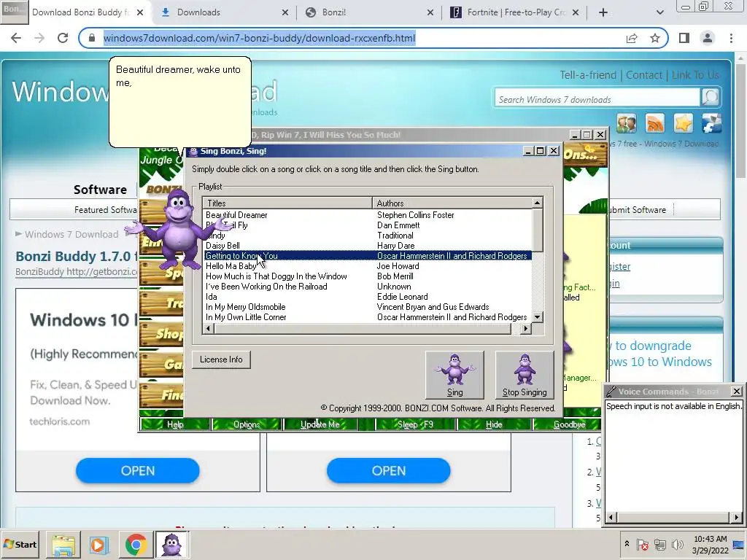Select the song Daisy Bell

pyautogui.click(x=222, y=246)
